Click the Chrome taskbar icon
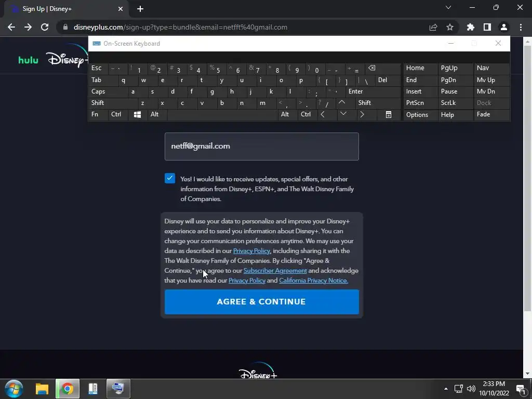 pyautogui.click(x=67, y=389)
